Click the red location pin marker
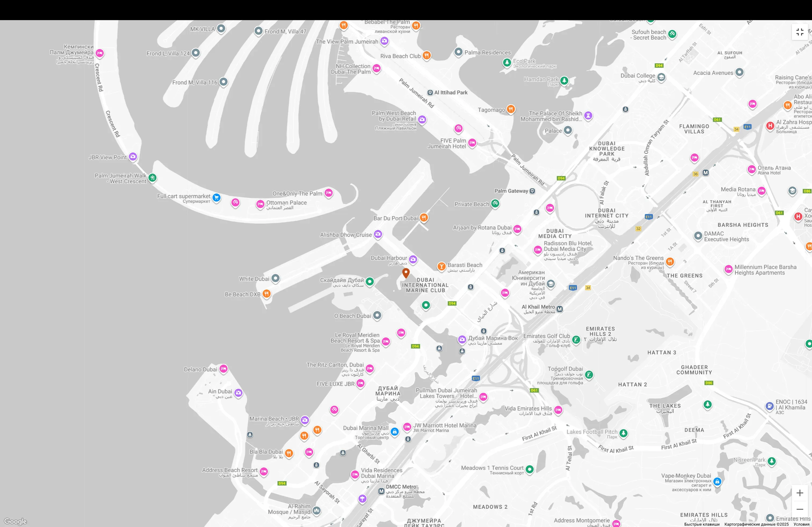The width and height of the screenshot is (812, 527). click(x=406, y=273)
